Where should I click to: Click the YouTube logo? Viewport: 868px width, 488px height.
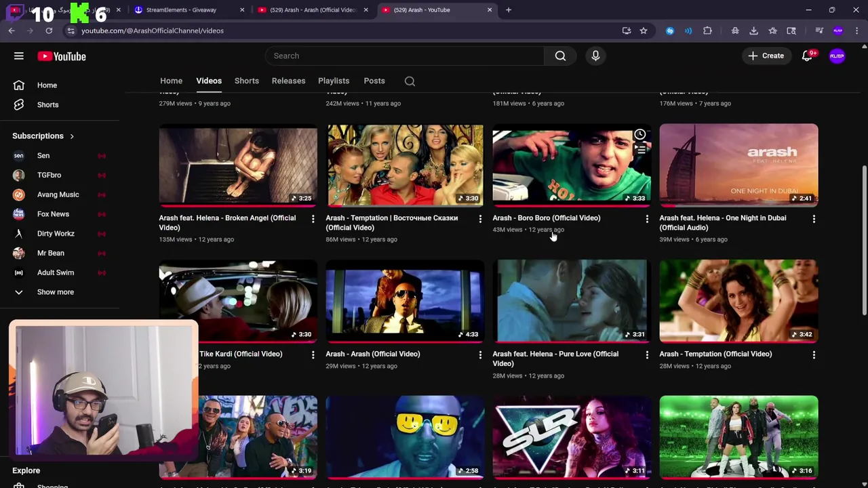tap(62, 56)
